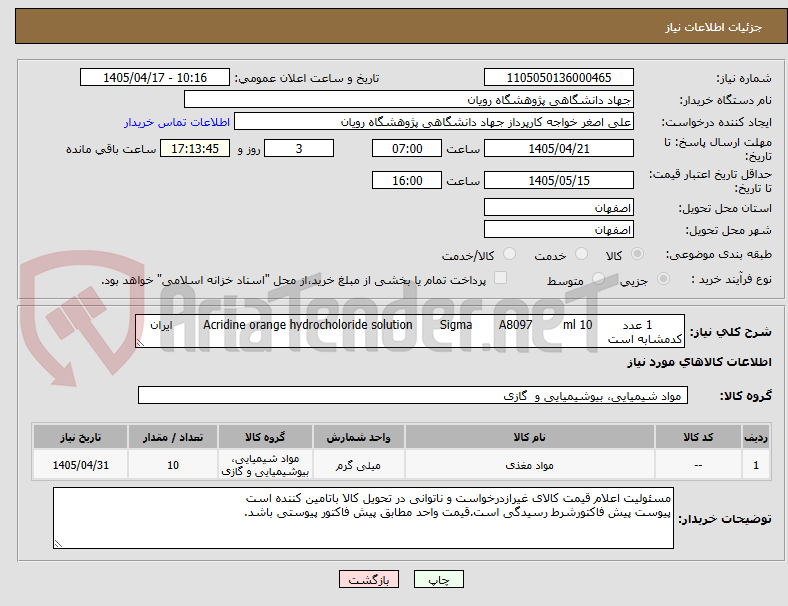Viewport: 788px width, 606px height.
Task: Choose جزیی purchase process radio button
Action: [663, 278]
